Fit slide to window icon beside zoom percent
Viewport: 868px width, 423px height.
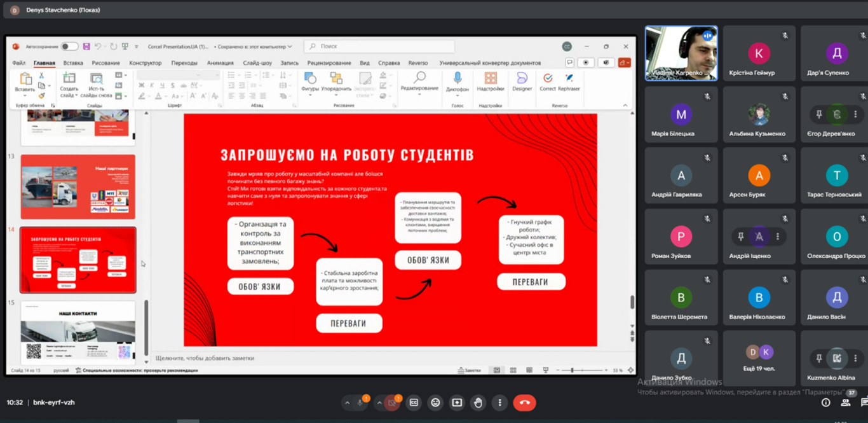point(630,370)
